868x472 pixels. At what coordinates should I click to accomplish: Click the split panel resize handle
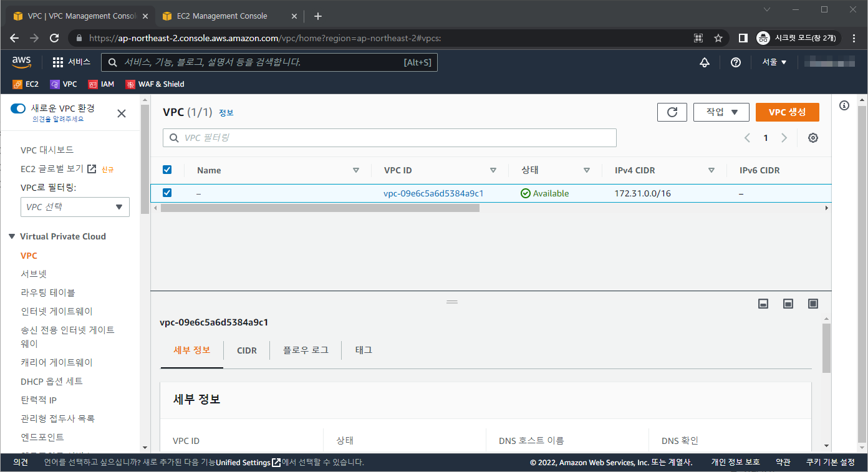(x=452, y=302)
